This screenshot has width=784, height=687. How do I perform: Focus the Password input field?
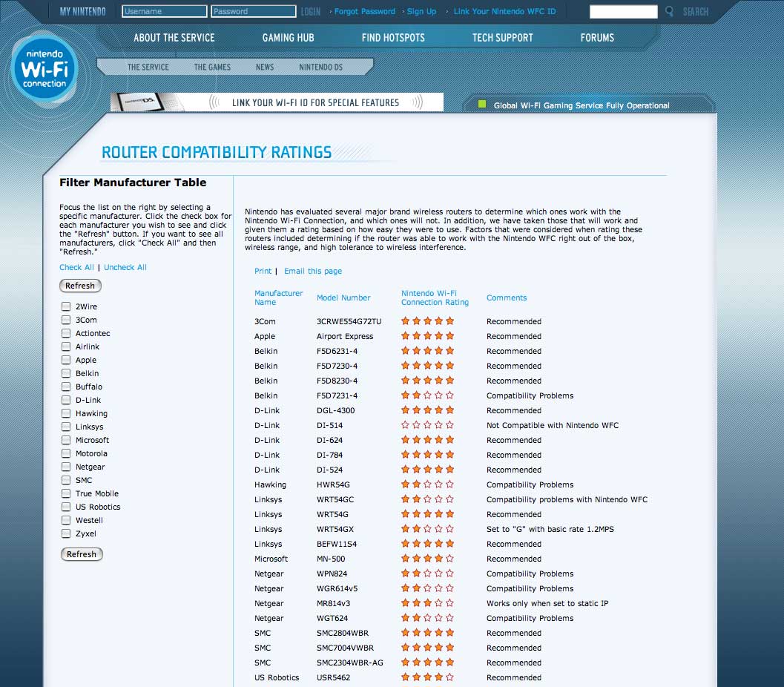pyautogui.click(x=254, y=11)
